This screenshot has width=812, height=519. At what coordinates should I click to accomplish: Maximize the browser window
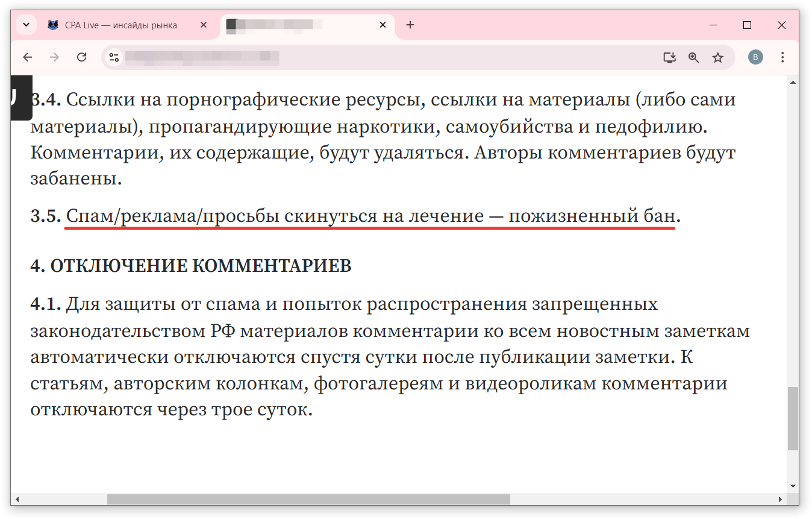[x=748, y=25]
